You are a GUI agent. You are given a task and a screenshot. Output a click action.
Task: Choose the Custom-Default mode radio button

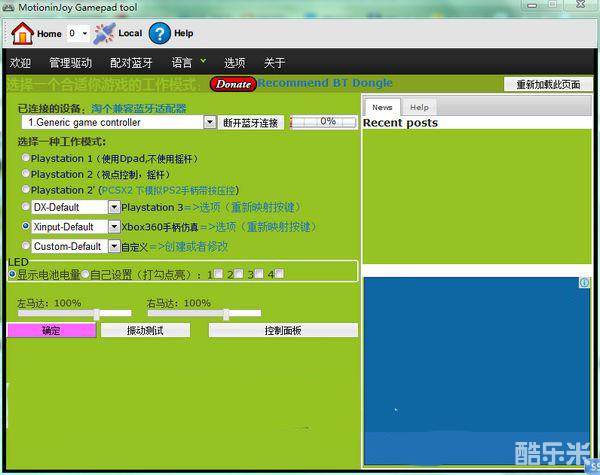[26, 246]
